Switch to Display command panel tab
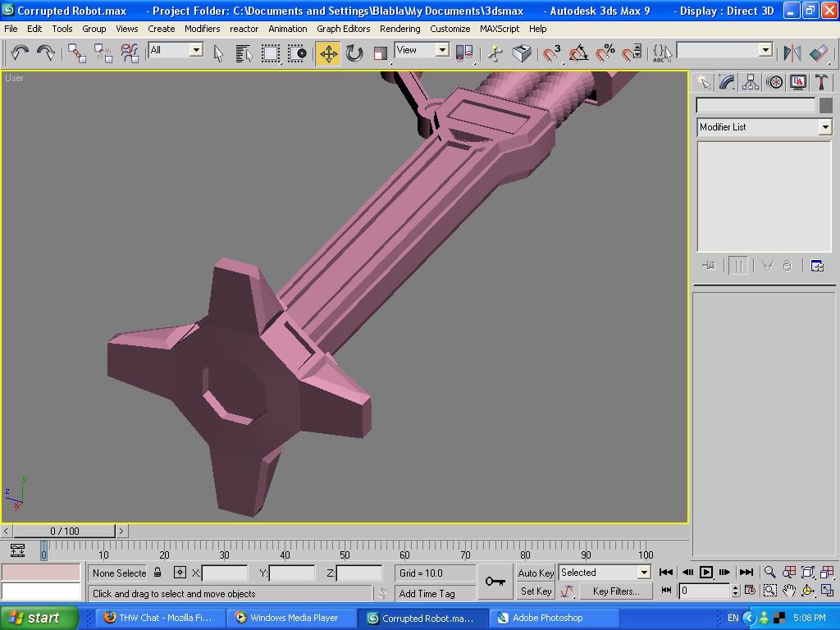The width and height of the screenshot is (840, 630). click(797, 82)
